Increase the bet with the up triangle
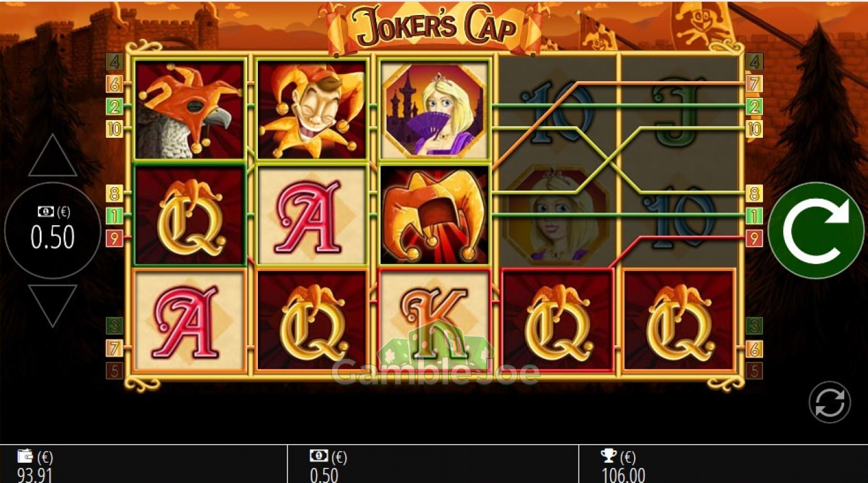 tap(53, 156)
